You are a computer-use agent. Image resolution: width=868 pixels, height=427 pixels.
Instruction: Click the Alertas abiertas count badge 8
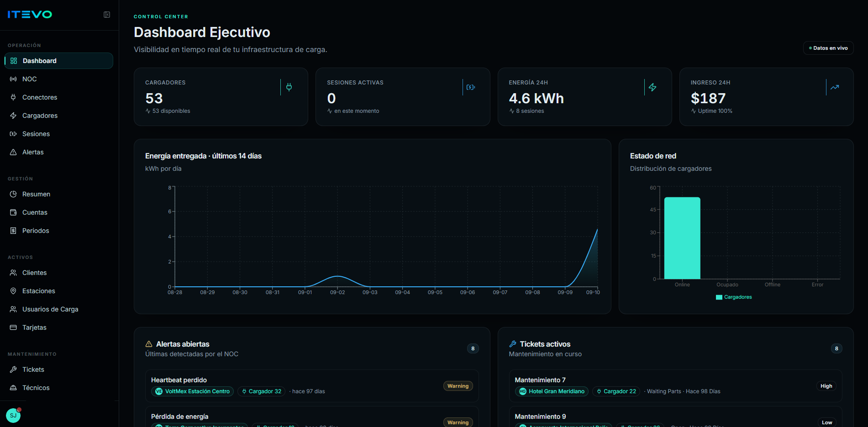[x=473, y=348]
